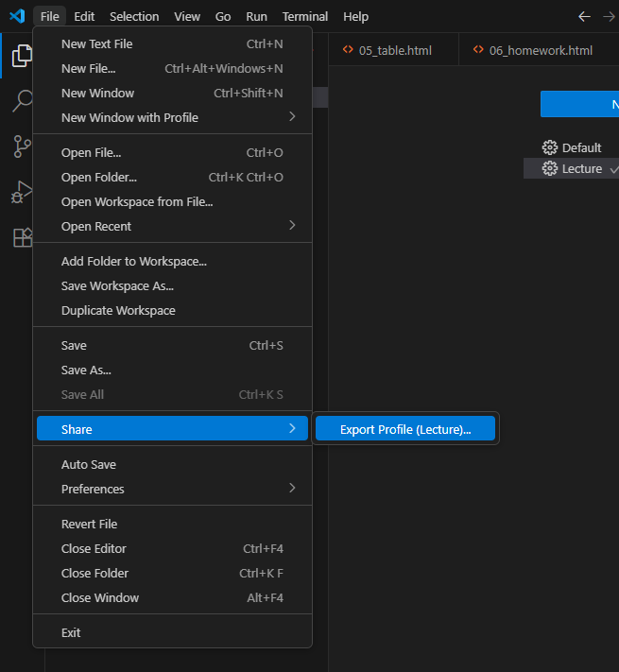Switch to the 05_table.html tab
The width and height of the screenshot is (619, 672).
pyautogui.click(x=394, y=50)
